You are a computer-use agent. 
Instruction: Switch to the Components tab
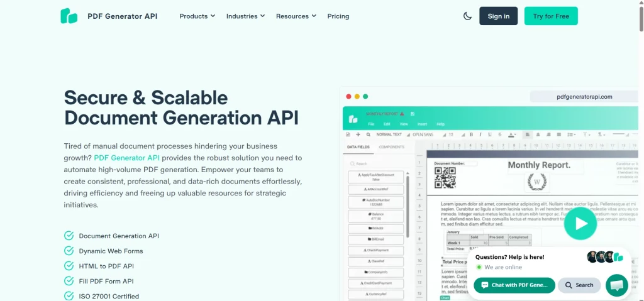pos(391,147)
